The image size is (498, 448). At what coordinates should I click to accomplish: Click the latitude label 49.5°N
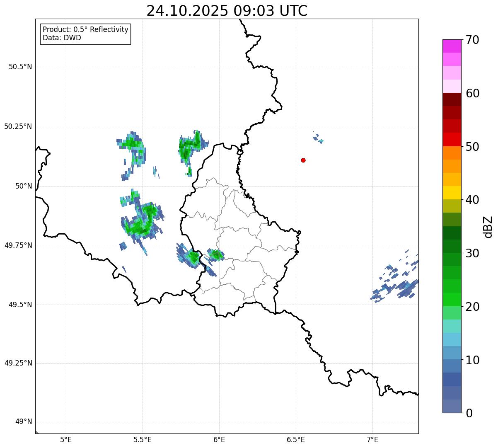20,305
